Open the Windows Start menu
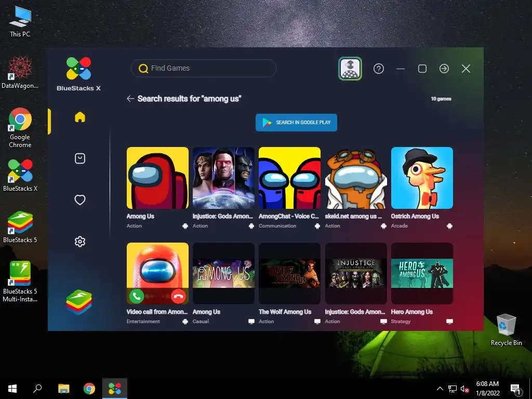 pos(12,389)
